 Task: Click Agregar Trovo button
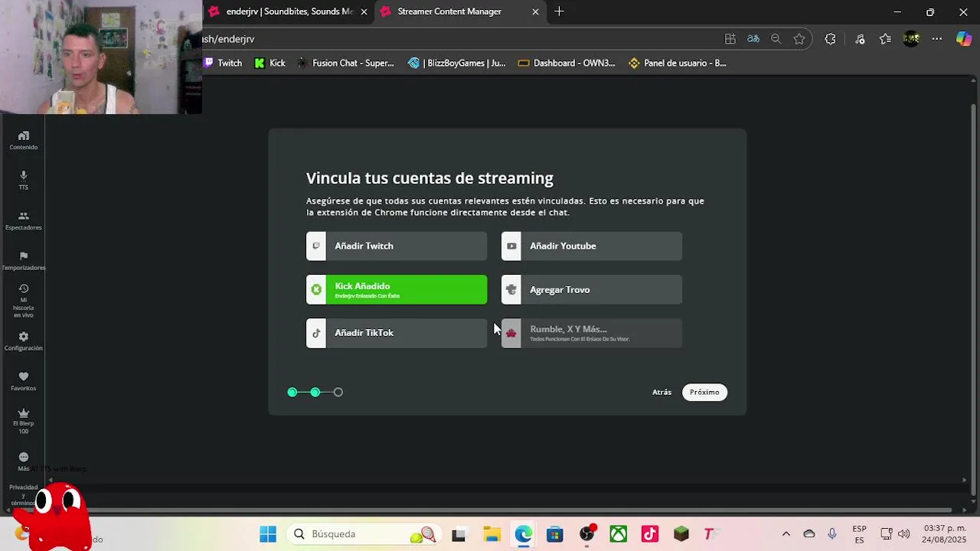click(x=592, y=290)
